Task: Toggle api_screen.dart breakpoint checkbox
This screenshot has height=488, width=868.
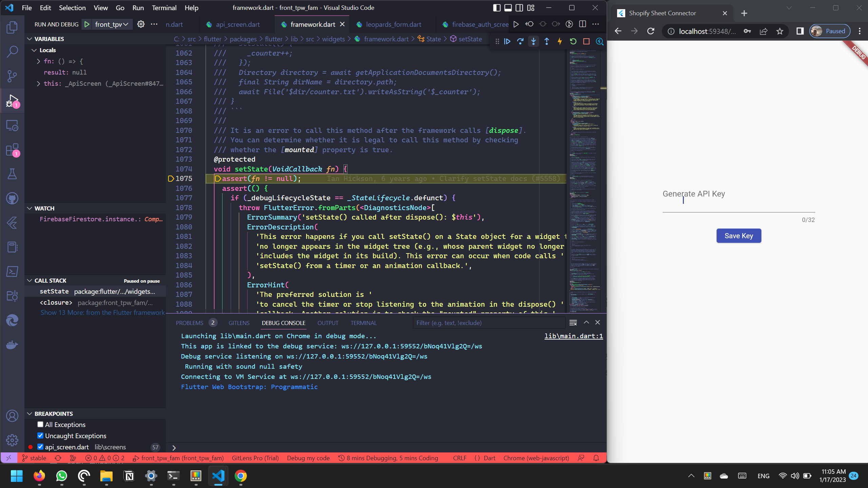Action: pyautogui.click(x=40, y=447)
